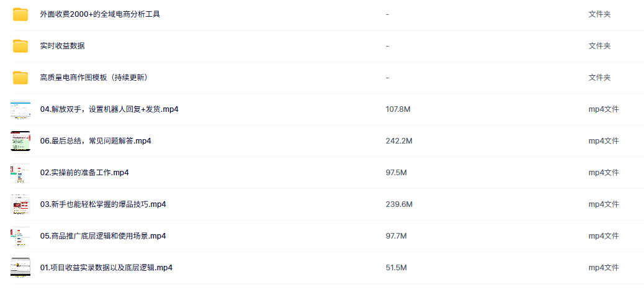Click thumbnail of 03.新手也能轻松掌握的爆品技巧.mp4
Image resolution: width=644 pixels, height=292 pixels.
(x=20, y=204)
